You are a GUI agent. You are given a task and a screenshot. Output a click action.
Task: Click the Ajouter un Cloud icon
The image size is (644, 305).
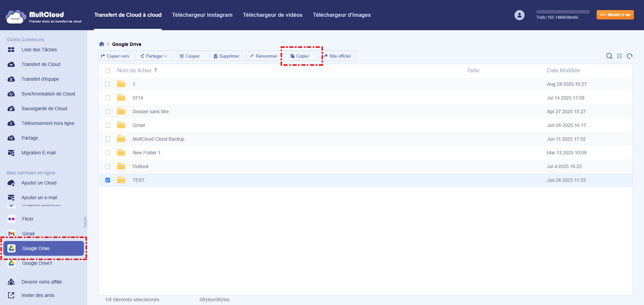[11, 183]
